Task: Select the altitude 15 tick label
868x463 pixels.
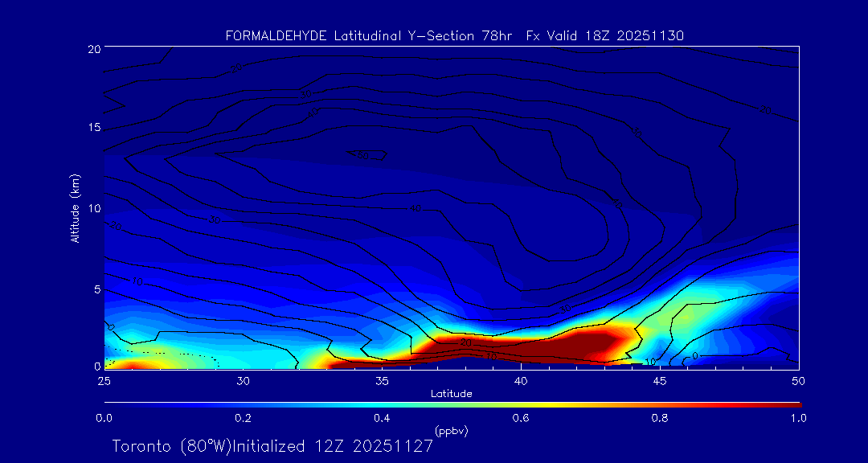Action: [93, 129]
